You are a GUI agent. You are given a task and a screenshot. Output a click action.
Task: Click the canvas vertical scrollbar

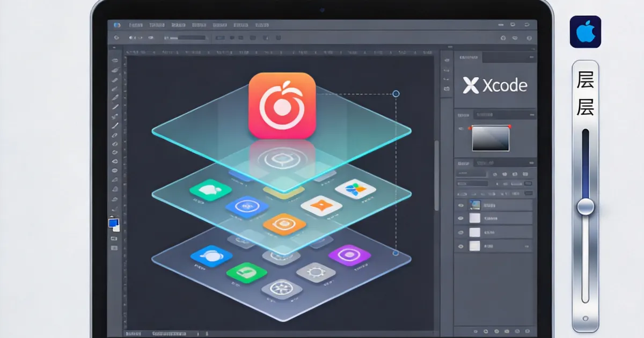pos(437,175)
